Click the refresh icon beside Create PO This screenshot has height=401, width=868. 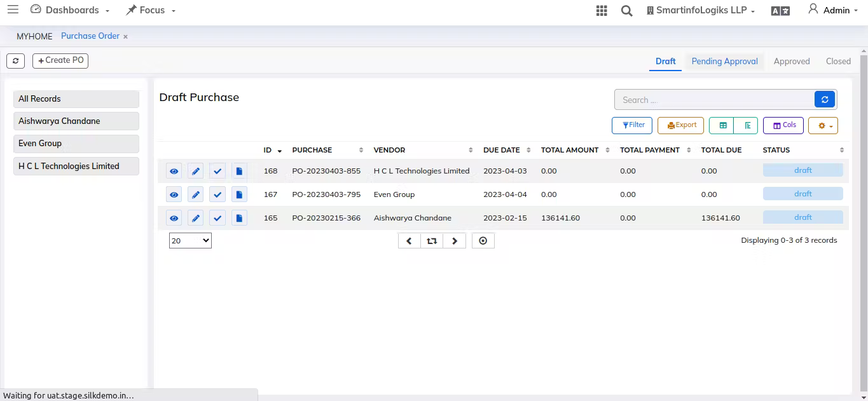(x=16, y=61)
